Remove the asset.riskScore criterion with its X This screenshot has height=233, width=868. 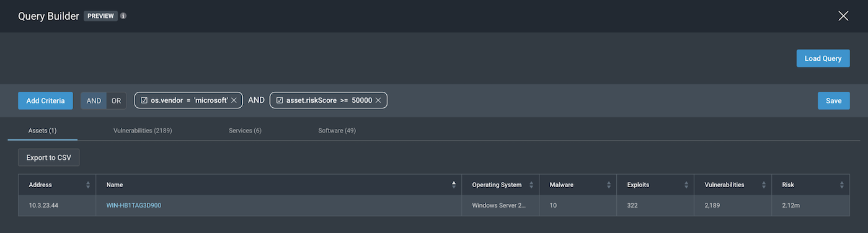pos(378,100)
